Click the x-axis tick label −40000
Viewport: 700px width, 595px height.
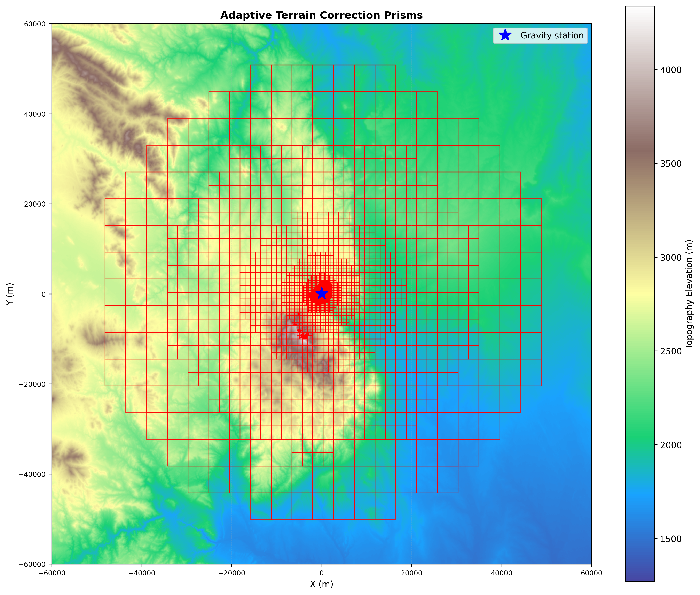(x=142, y=573)
